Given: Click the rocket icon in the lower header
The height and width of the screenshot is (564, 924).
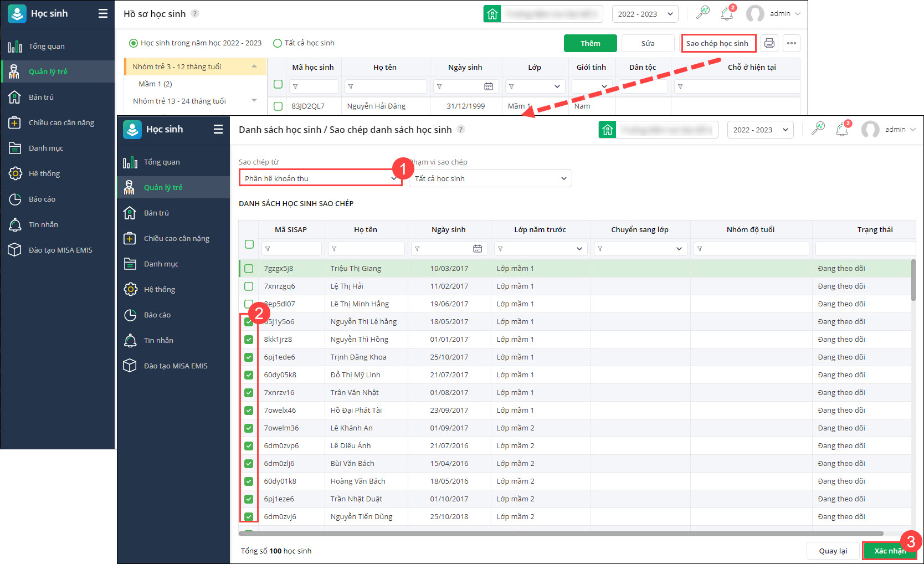Looking at the screenshot, I should click(818, 129).
